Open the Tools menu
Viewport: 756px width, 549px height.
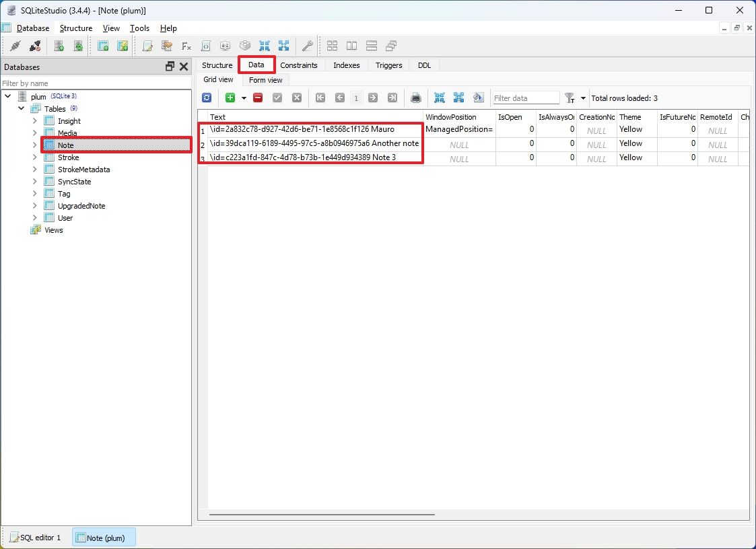coord(139,28)
